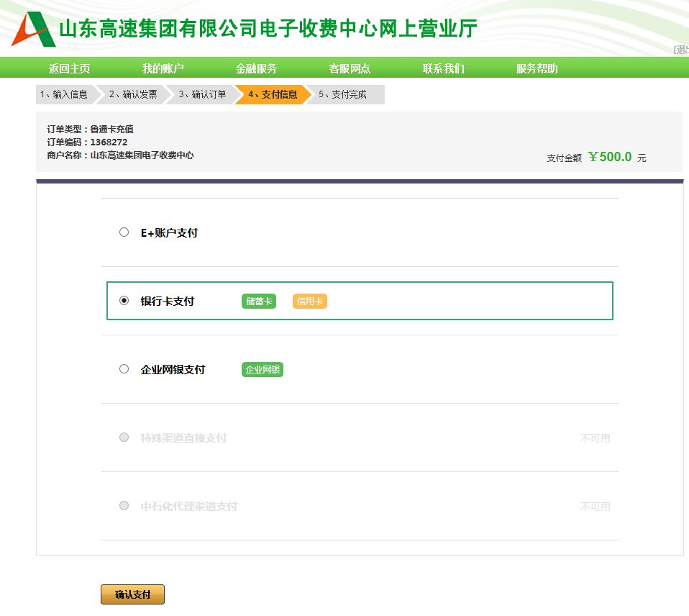This screenshot has height=616, width=689.
Task: Click the green 企业网银 badge
Action: point(263,370)
